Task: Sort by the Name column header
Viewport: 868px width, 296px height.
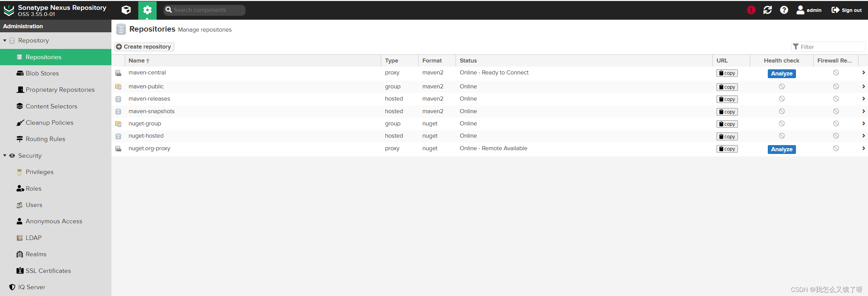Action: click(x=253, y=60)
